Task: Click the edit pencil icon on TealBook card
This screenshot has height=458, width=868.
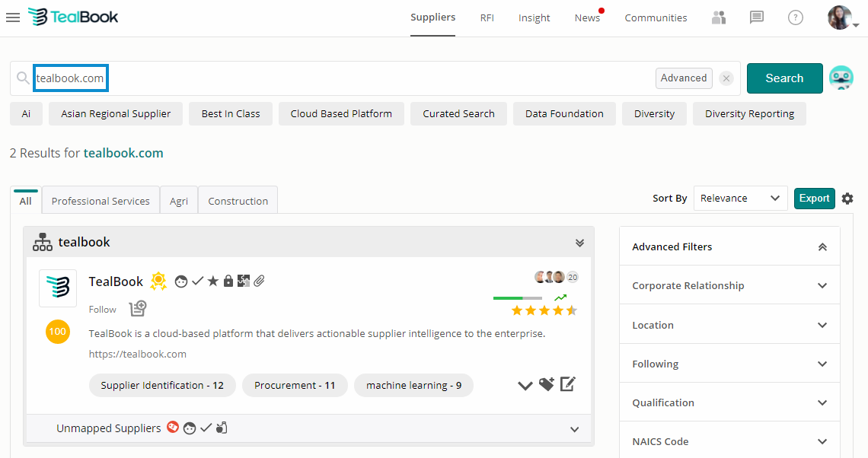Action: (568, 384)
